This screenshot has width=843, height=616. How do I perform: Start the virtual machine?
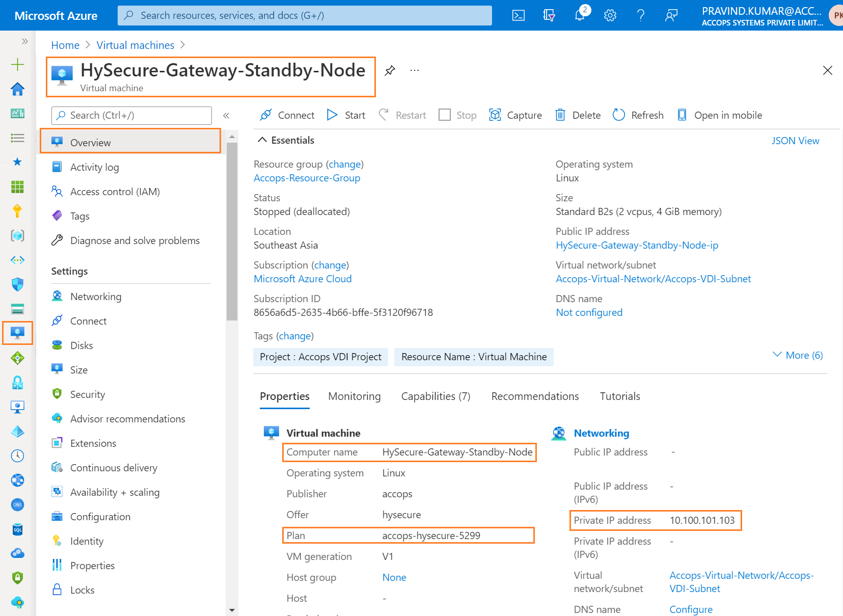(x=346, y=115)
